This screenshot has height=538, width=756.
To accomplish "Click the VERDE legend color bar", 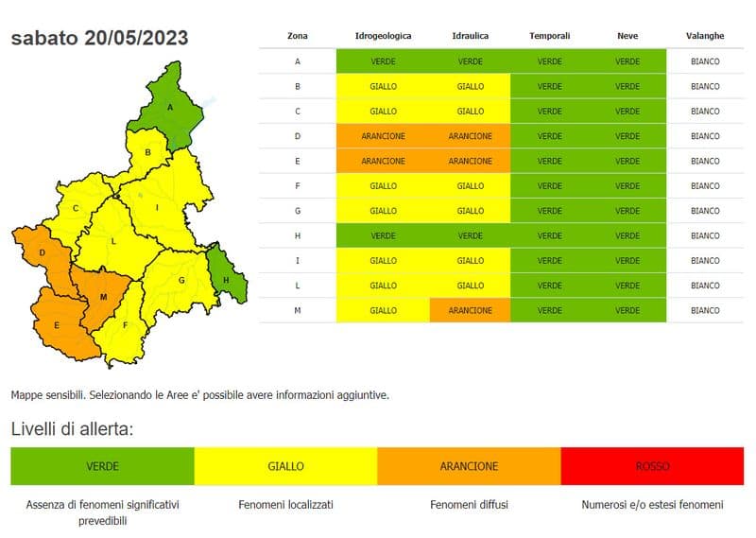I will coord(102,466).
